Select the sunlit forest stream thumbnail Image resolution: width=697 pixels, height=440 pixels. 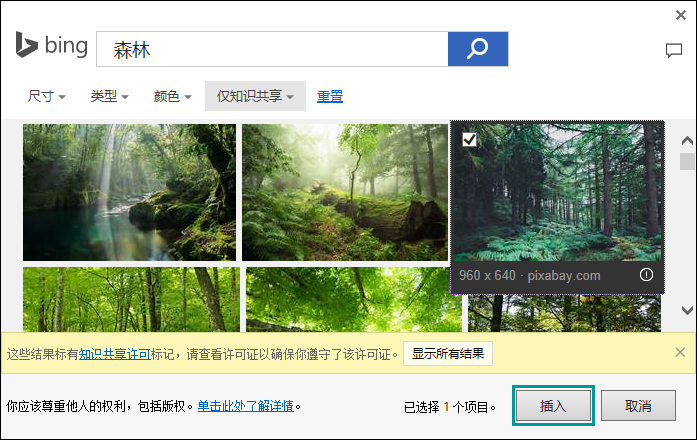click(129, 192)
